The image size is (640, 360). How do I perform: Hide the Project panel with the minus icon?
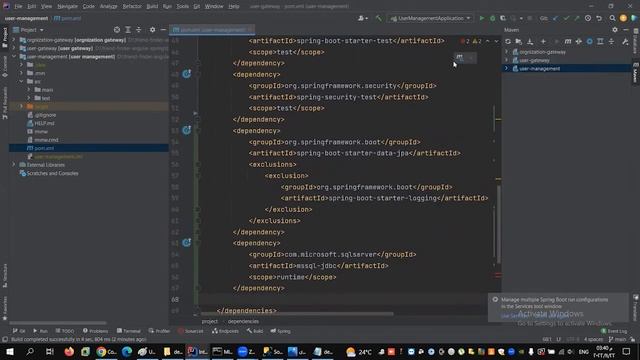[163, 30]
